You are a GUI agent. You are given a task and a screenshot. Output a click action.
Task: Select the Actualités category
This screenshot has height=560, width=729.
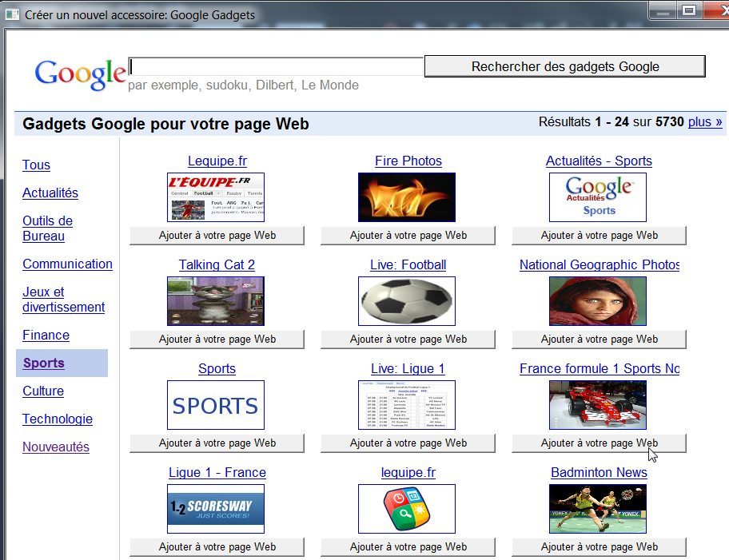[x=50, y=193]
